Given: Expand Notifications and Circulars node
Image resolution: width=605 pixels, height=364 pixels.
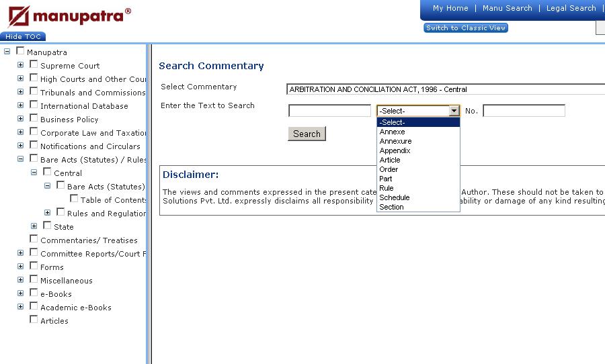Looking at the screenshot, I should (20, 145).
